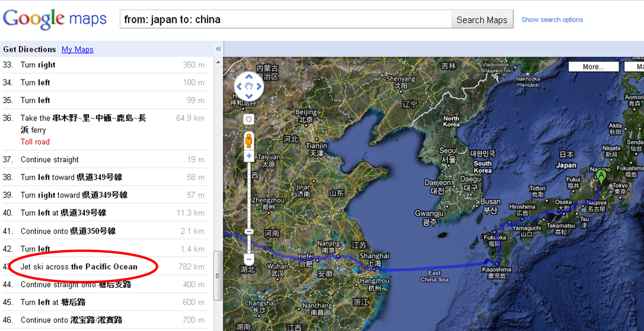
Task: Open the My Maps link
Action: click(77, 49)
